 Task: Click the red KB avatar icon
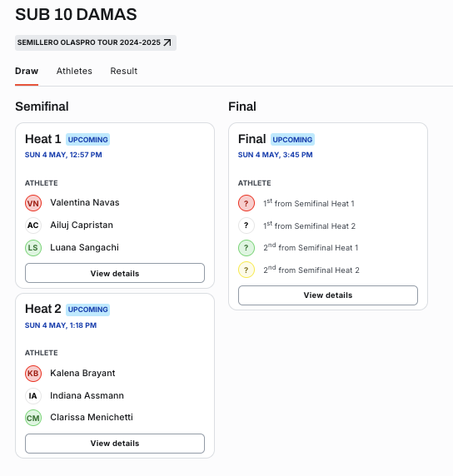pyautogui.click(x=33, y=373)
